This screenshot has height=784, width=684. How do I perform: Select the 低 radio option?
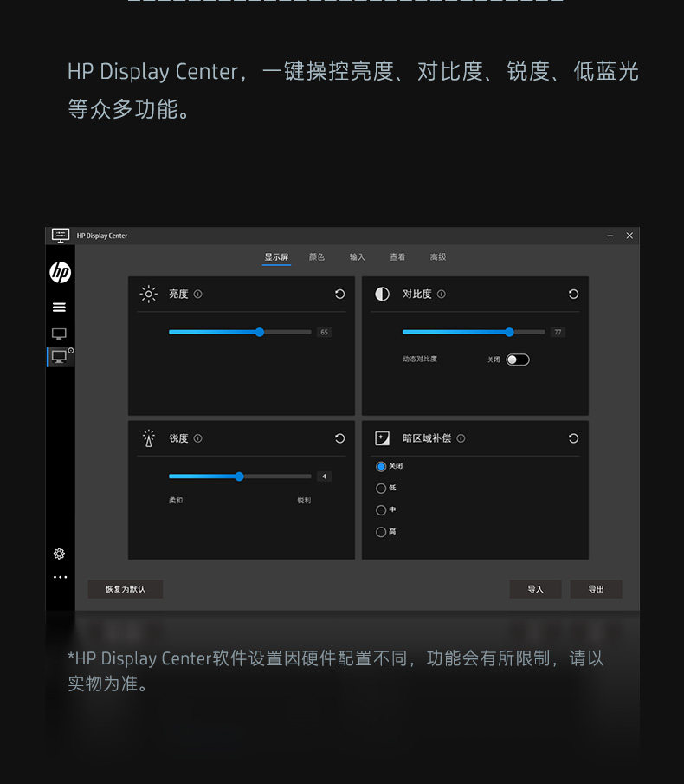(x=381, y=489)
